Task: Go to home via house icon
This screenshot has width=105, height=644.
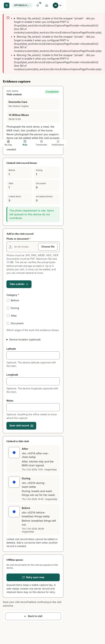Action: (46, 5)
